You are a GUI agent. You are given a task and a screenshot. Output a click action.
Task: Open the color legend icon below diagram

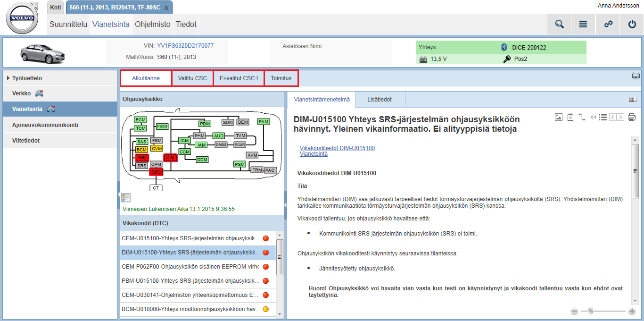[x=126, y=198]
